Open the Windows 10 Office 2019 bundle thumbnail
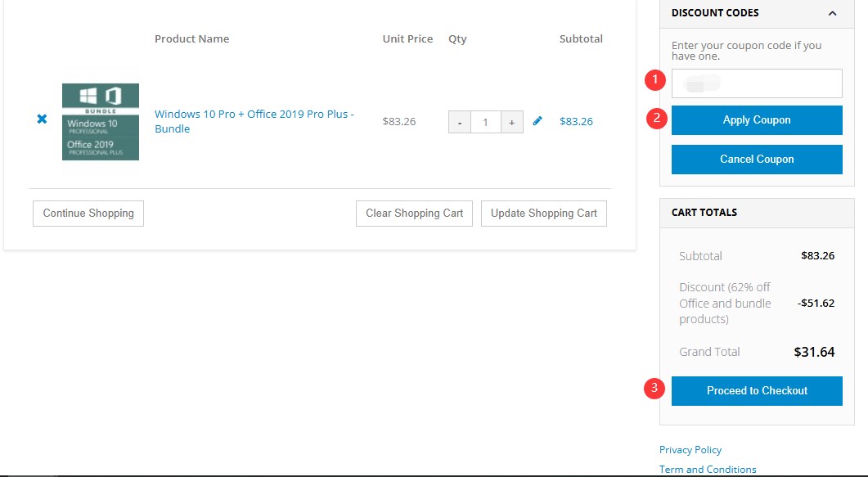 pos(100,122)
